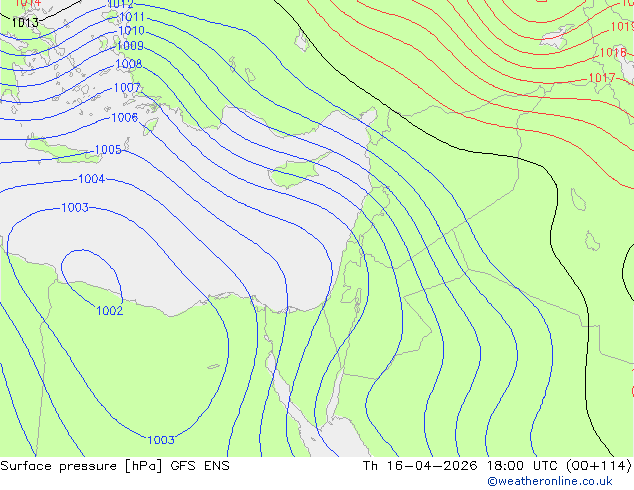Click the blue 1010 isobar label
634x490 pixels.
click(x=131, y=30)
